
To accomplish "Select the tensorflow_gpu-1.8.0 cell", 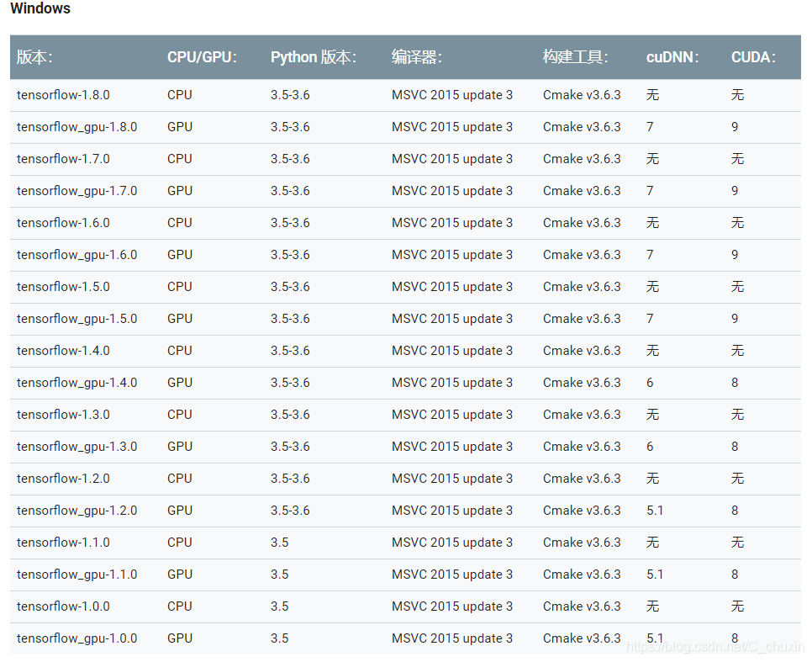I will 76,127.
